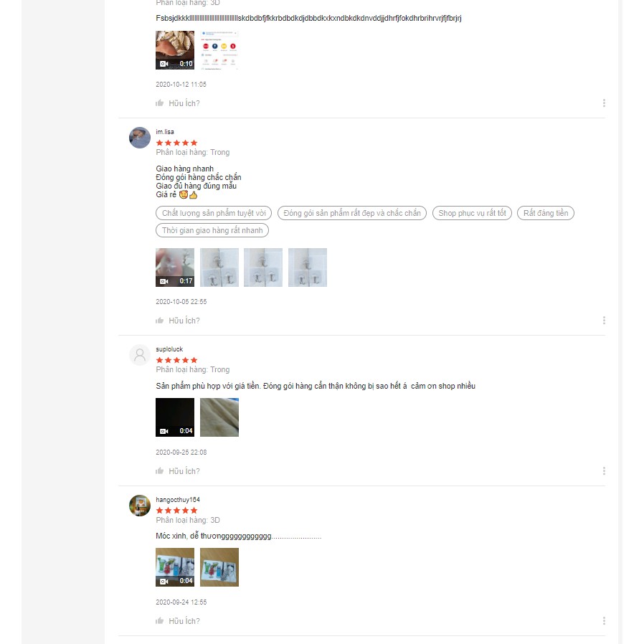644x644 pixels.
Task: Open three-dot menu on hangocthuy164's review
Action: click(x=604, y=620)
